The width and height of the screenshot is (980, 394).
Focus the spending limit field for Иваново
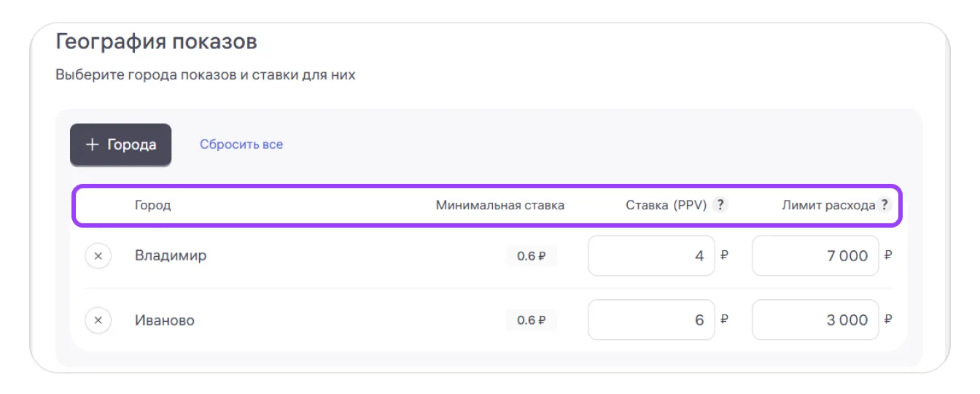coord(814,320)
